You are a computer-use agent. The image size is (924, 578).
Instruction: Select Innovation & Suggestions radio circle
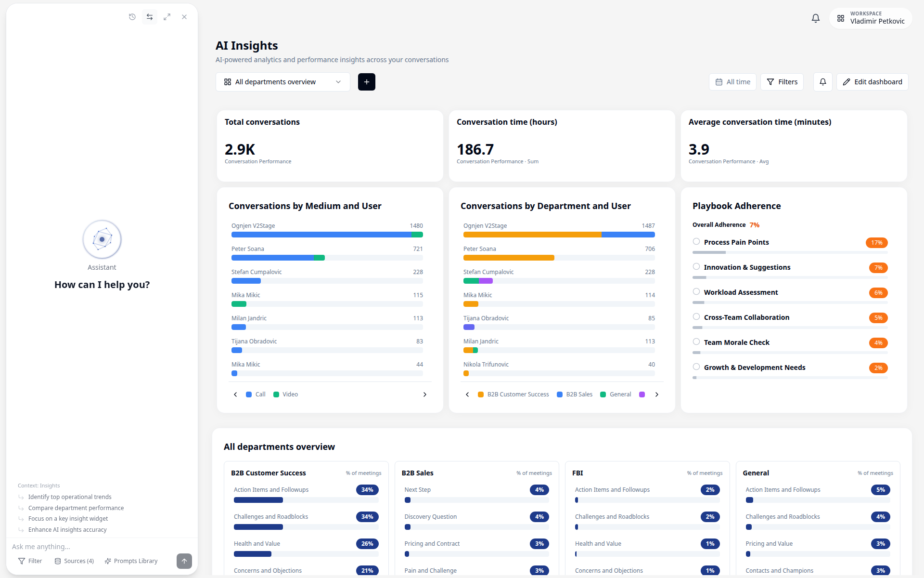696,267
